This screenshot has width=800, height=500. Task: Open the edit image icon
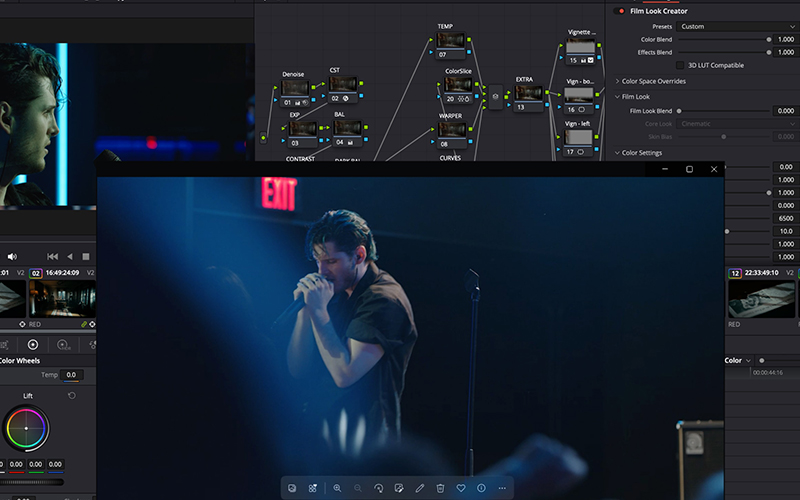click(x=399, y=488)
